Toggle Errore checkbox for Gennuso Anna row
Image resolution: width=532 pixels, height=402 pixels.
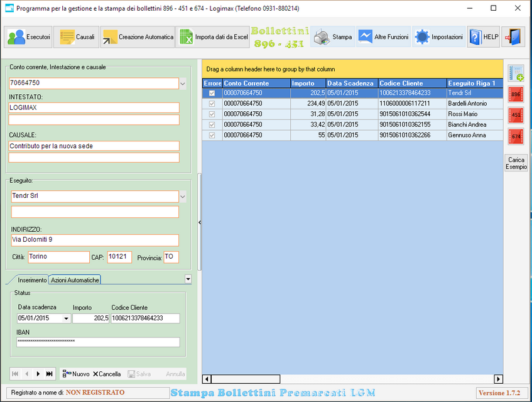click(212, 136)
